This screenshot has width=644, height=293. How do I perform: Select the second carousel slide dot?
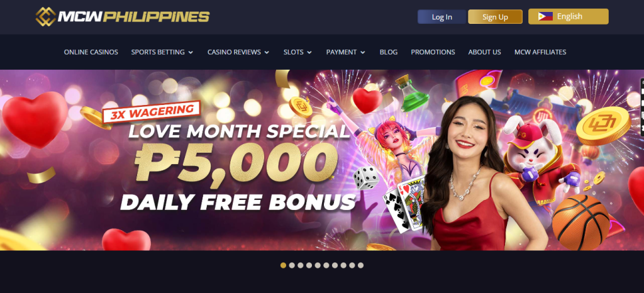coord(292,265)
